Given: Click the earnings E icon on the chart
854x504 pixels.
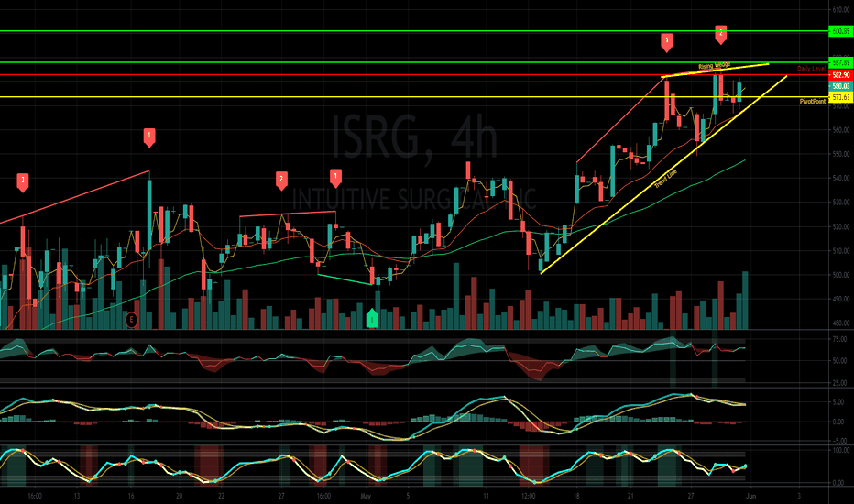Looking at the screenshot, I should pyautogui.click(x=131, y=320).
